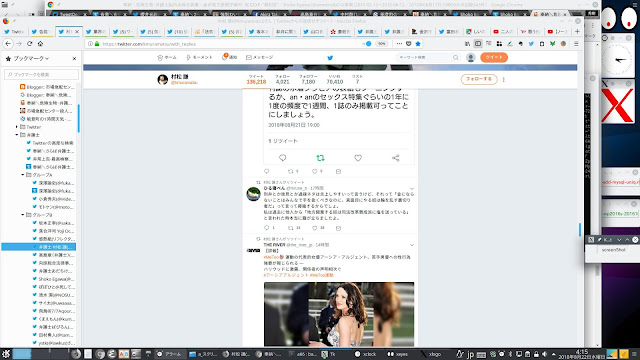Go to the Firefox home page
The image size is (640, 360).
40,44
